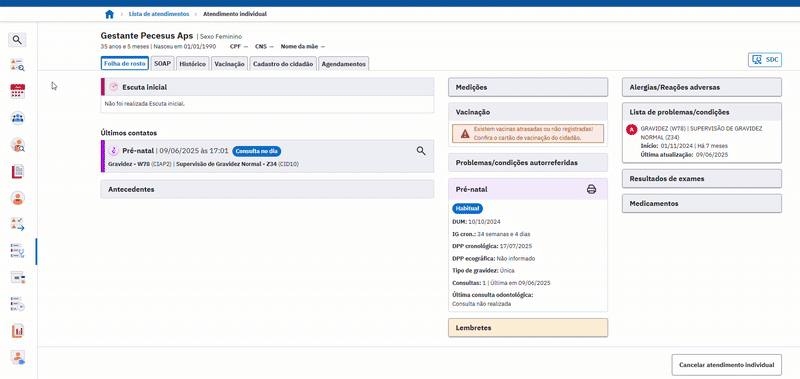Viewport: 800px width, 379px height.
Task: Open the citizen search sidebar icon
Action: point(17,145)
